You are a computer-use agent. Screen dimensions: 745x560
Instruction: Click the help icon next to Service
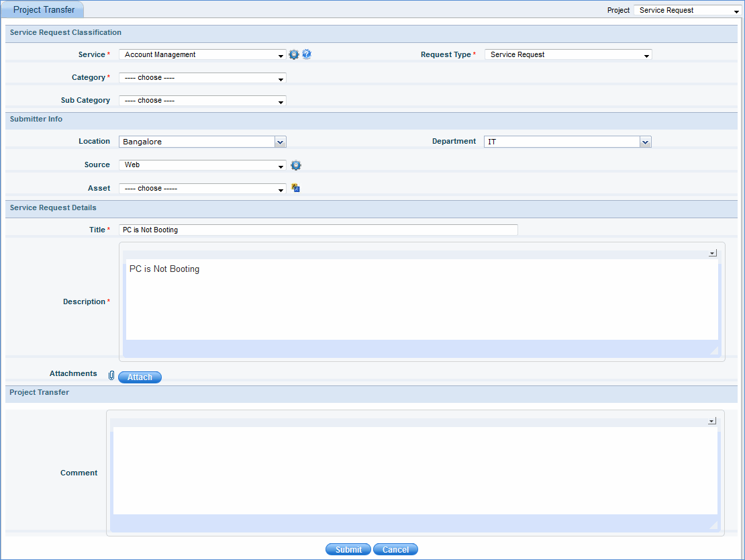[307, 54]
